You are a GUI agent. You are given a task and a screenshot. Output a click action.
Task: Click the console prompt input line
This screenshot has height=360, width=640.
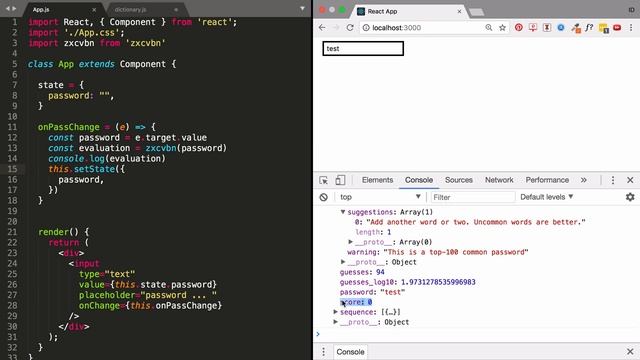click(x=478, y=334)
